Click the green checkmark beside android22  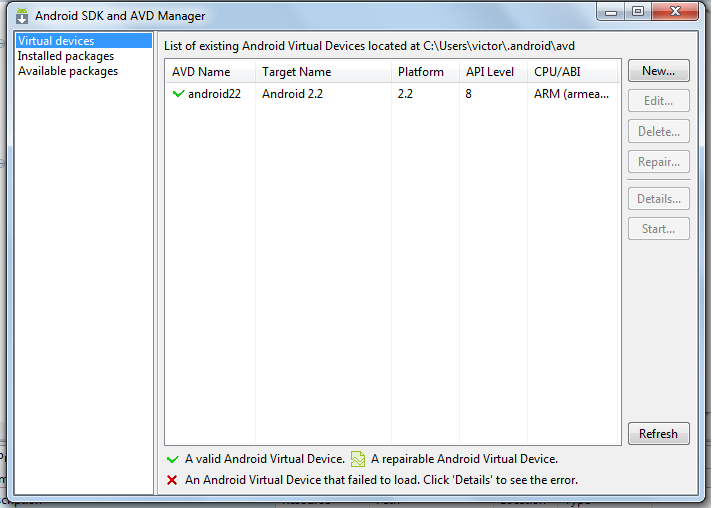coord(178,94)
